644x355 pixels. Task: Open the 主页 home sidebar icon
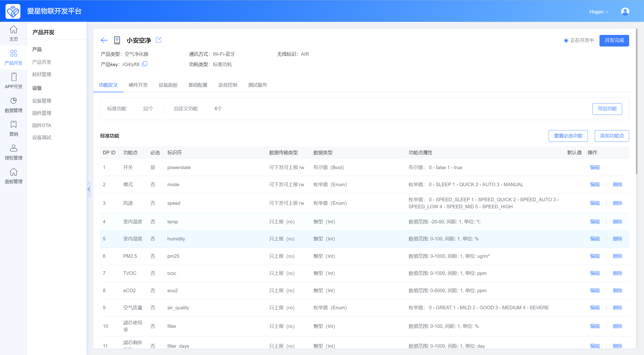tap(14, 33)
